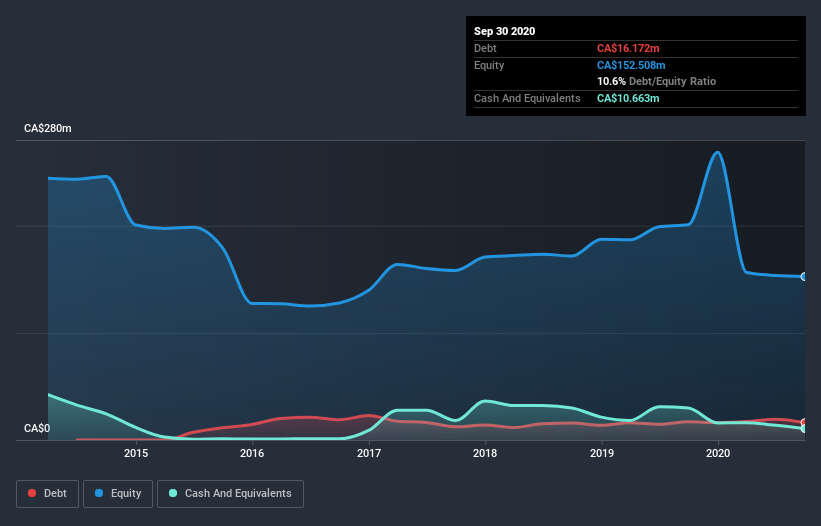Viewport: 821px width, 526px height.
Task: Click the tooltip Equity row label
Action: click(x=489, y=65)
